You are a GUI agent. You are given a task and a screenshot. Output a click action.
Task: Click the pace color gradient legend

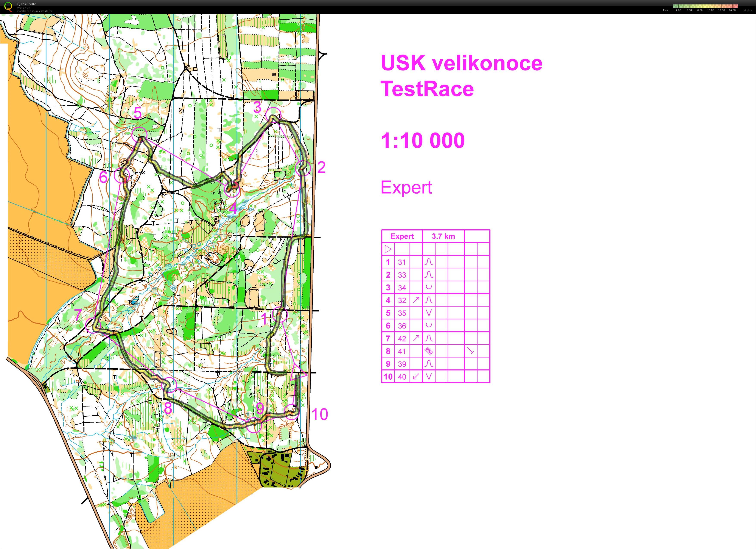(705, 6)
